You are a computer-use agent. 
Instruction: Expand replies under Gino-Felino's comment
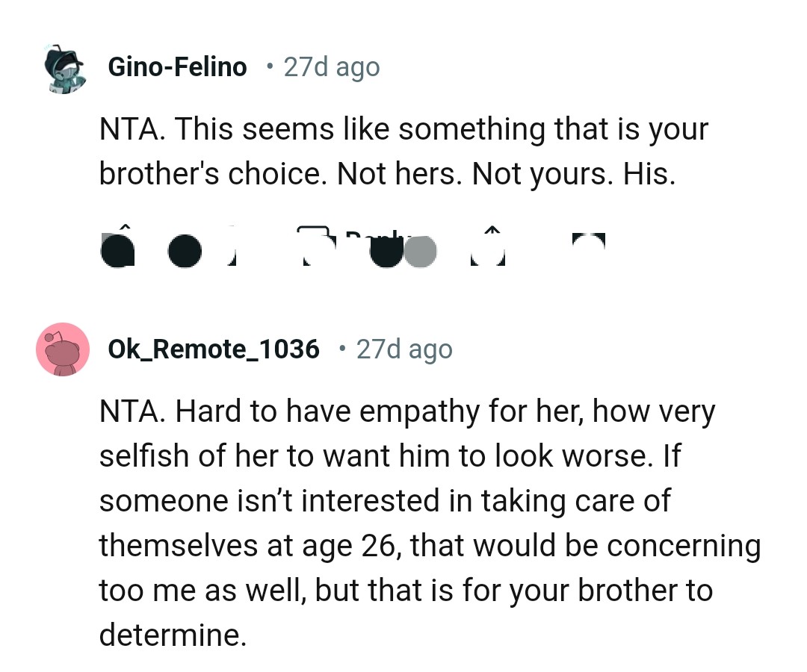[x=321, y=246]
